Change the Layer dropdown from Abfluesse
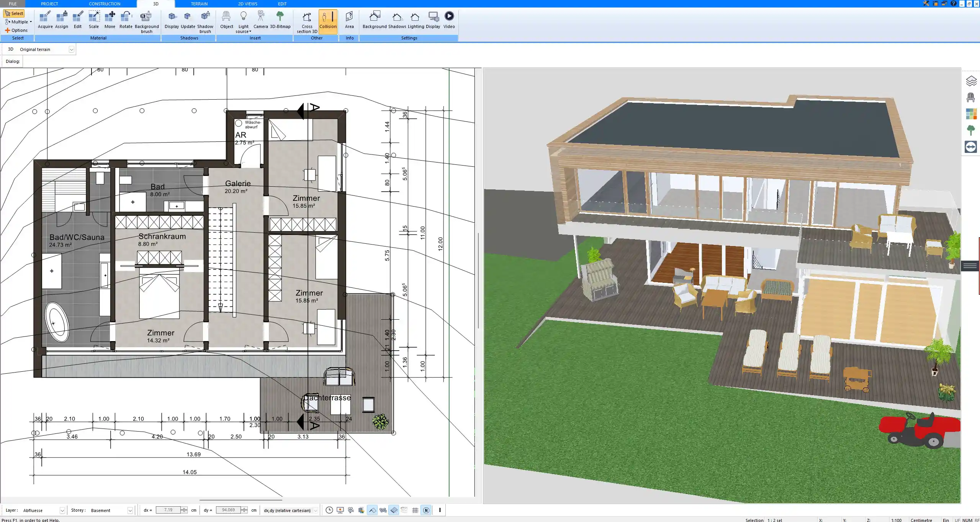This screenshot has height=522, width=980. [x=62, y=510]
